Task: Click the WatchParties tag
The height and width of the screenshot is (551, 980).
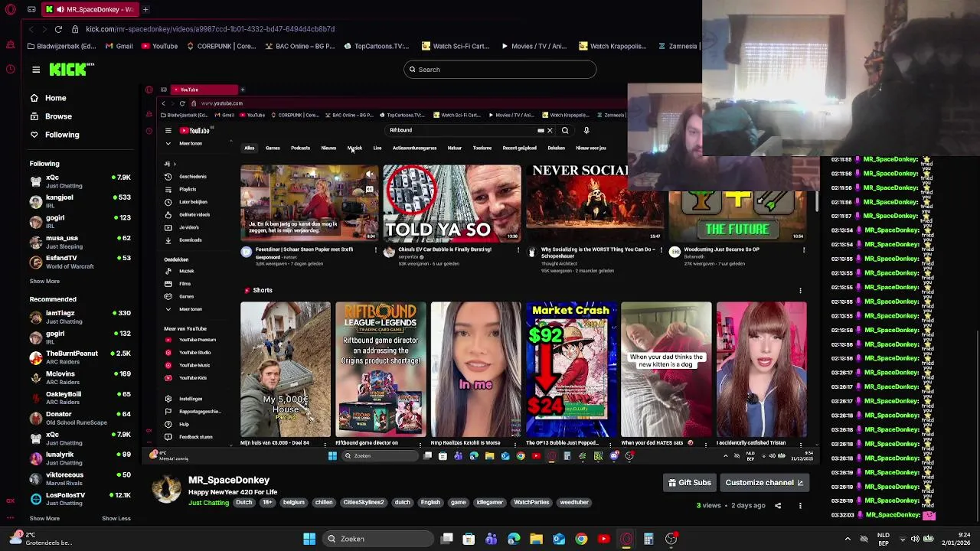Action: coord(531,503)
